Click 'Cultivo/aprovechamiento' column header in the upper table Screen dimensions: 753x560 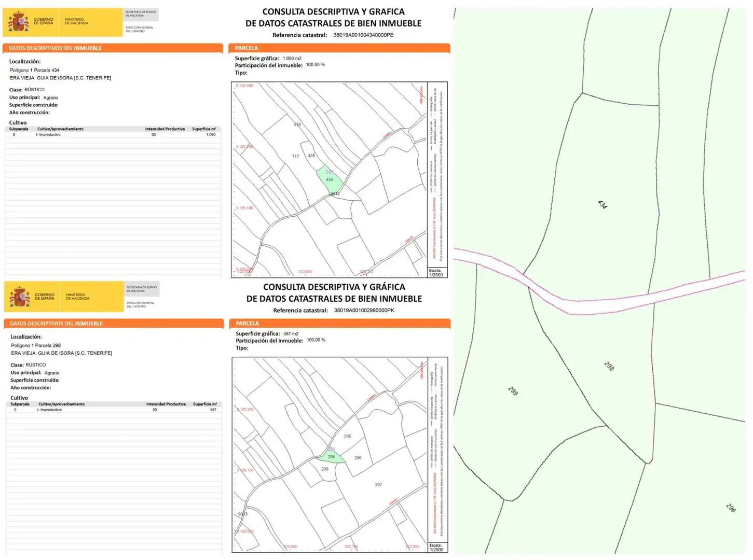(60, 129)
